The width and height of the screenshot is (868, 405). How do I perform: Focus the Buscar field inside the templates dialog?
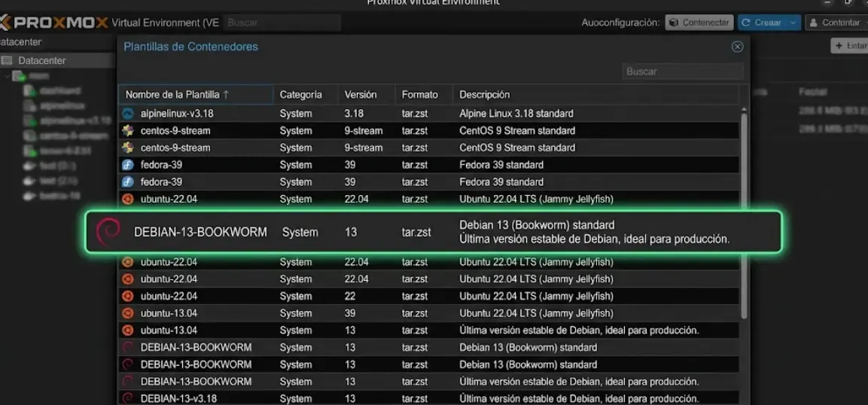coord(683,72)
